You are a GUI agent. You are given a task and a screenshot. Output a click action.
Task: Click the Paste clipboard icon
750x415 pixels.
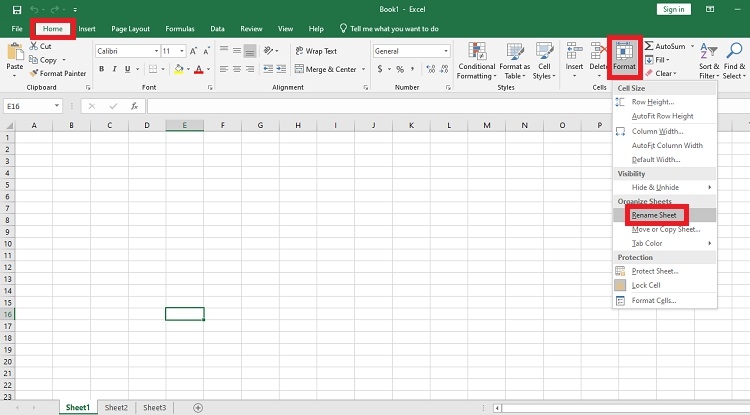tap(15, 51)
